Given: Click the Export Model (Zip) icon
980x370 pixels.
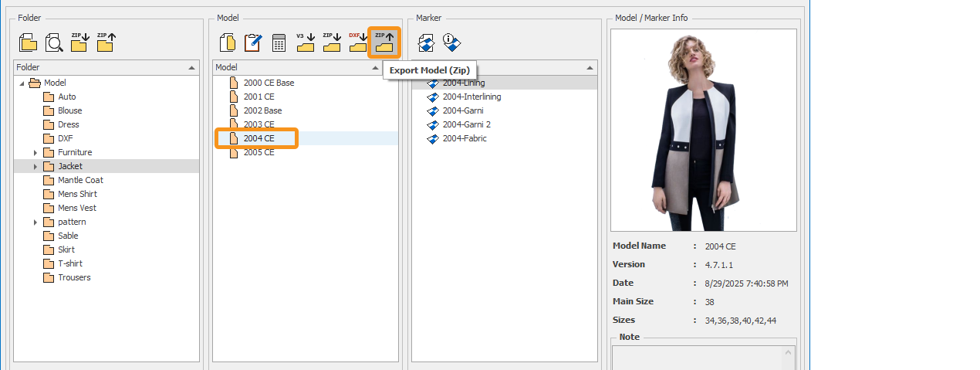Looking at the screenshot, I should coord(384,42).
